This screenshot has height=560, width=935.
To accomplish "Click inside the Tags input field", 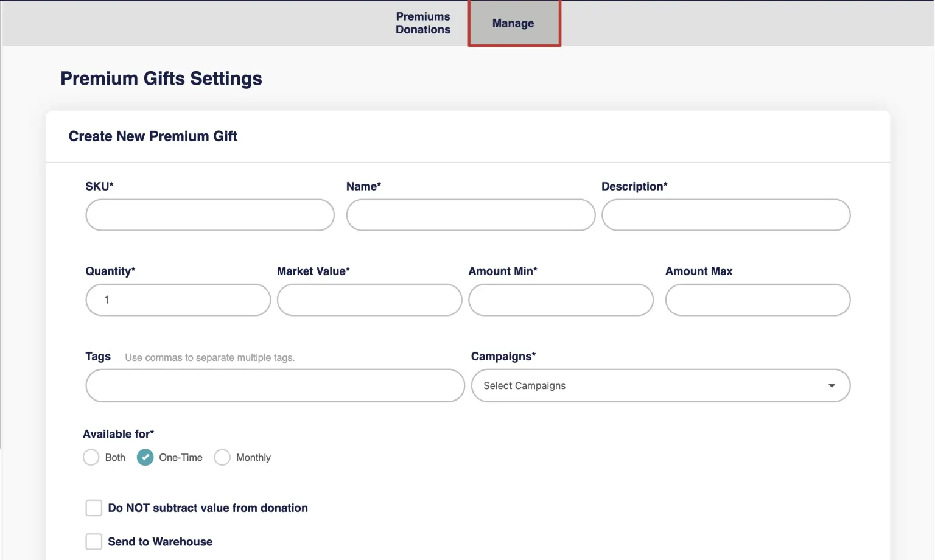I will (275, 385).
